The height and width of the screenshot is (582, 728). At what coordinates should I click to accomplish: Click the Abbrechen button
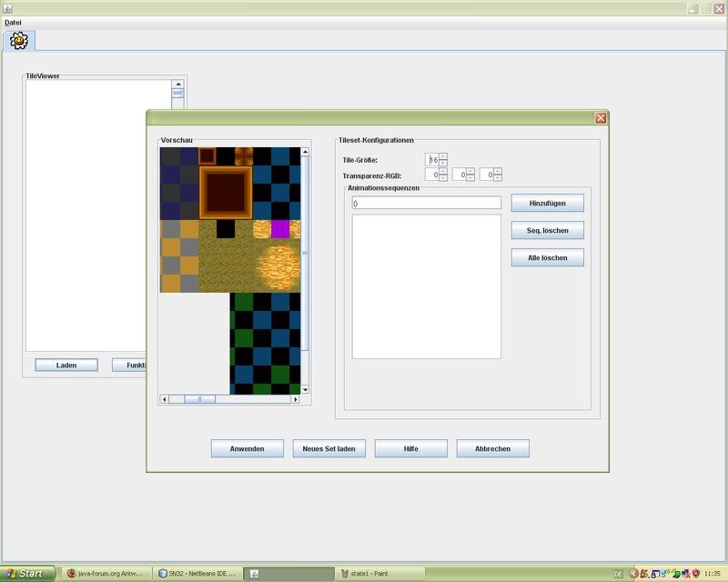click(x=492, y=449)
